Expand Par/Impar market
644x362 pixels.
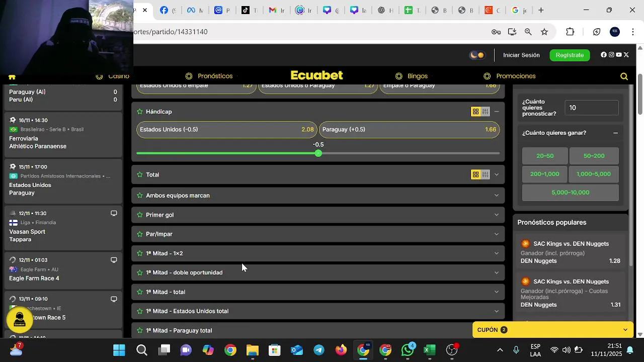pos(497,234)
